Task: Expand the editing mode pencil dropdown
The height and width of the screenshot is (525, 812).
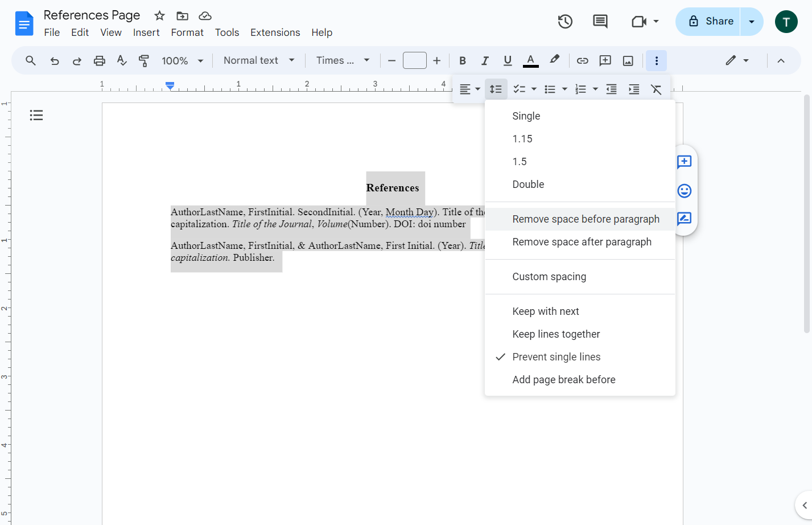Action: coord(737,60)
